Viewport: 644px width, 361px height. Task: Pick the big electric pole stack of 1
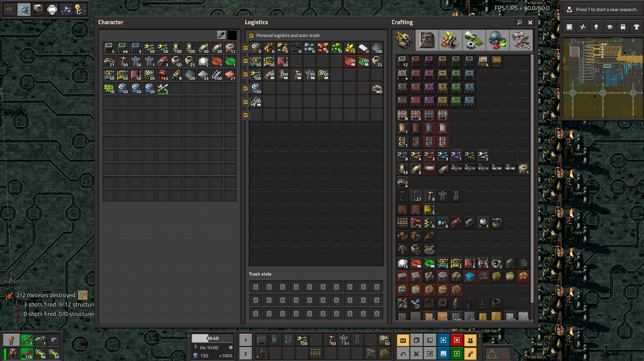coord(149,61)
